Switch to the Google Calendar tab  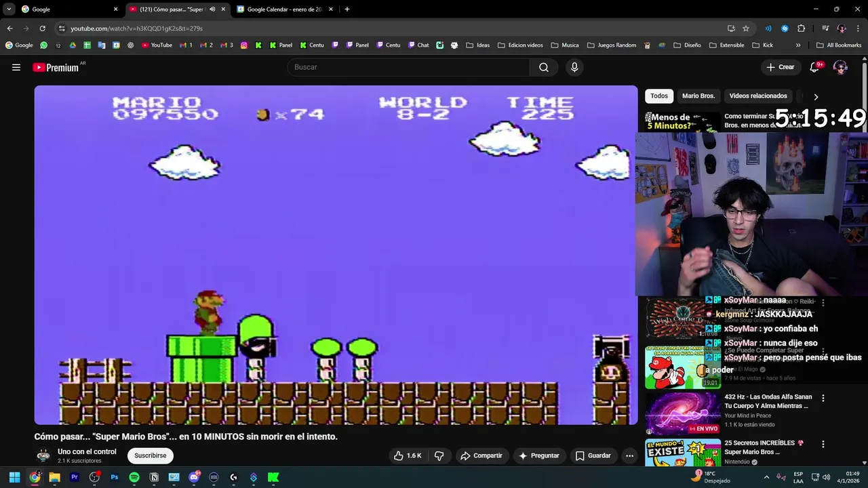(285, 9)
